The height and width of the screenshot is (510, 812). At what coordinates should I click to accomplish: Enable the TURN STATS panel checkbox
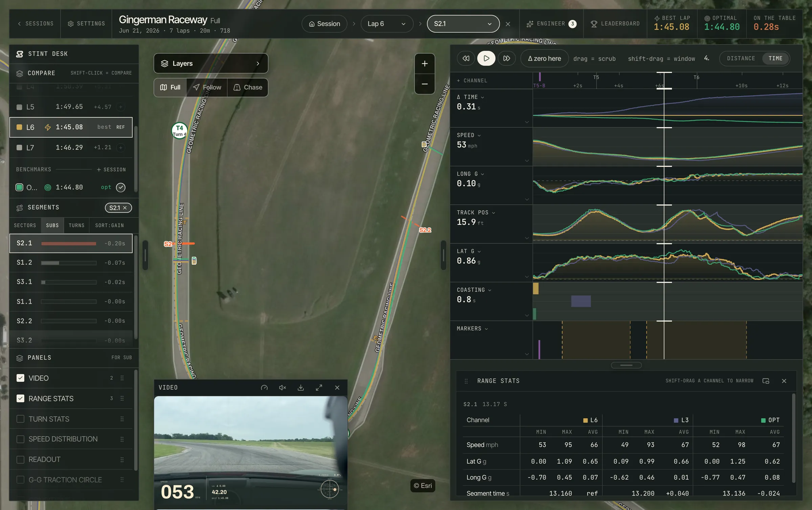point(20,419)
